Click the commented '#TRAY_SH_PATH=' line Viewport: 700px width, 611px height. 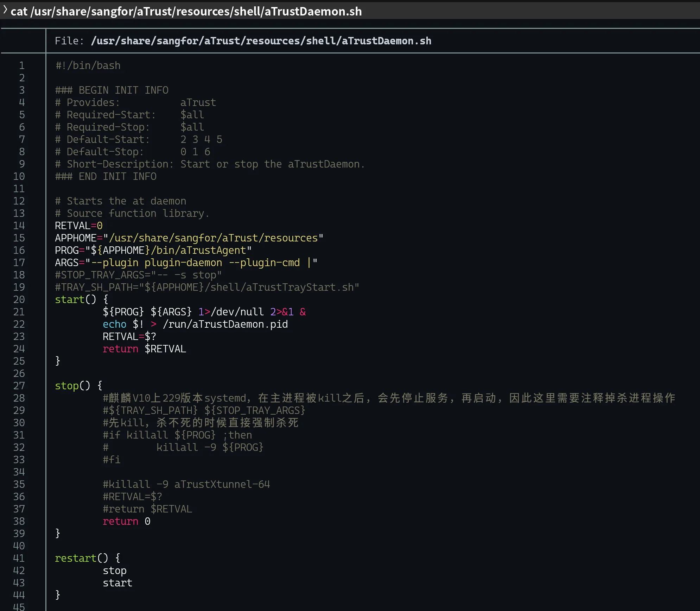click(207, 287)
